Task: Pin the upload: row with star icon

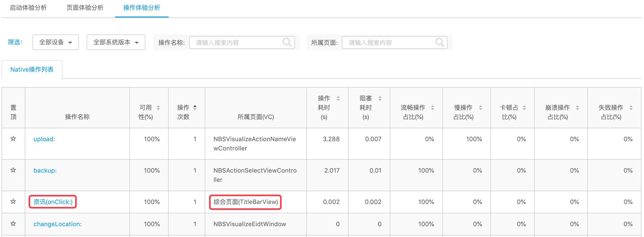Action: tap(13, 139)
